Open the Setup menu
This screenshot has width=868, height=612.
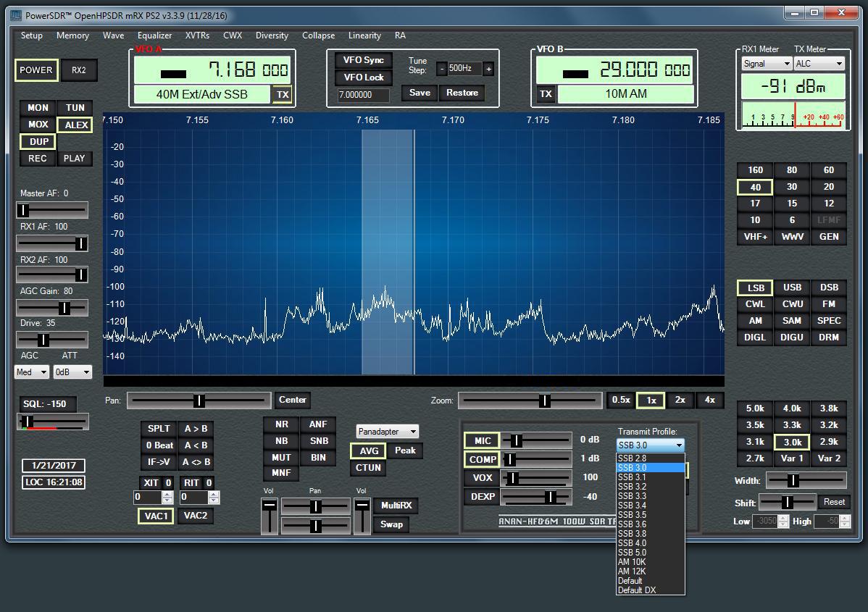(31, 35)
